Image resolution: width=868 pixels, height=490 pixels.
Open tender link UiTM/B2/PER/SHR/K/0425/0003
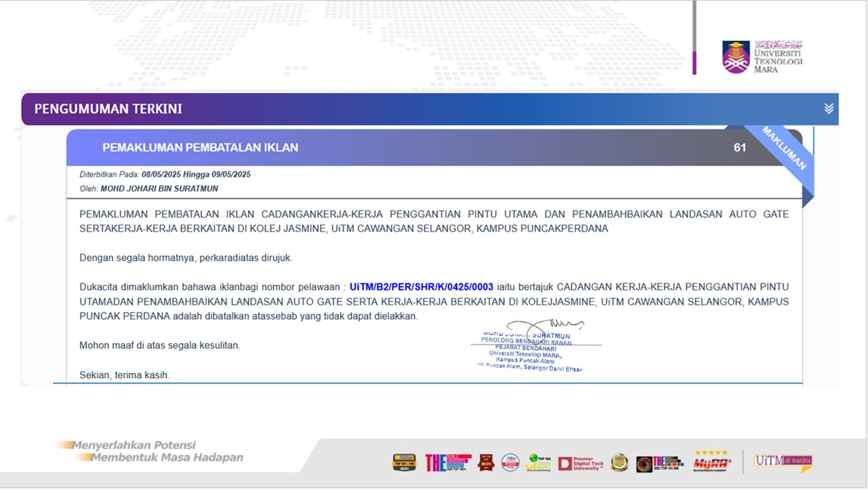421,287
